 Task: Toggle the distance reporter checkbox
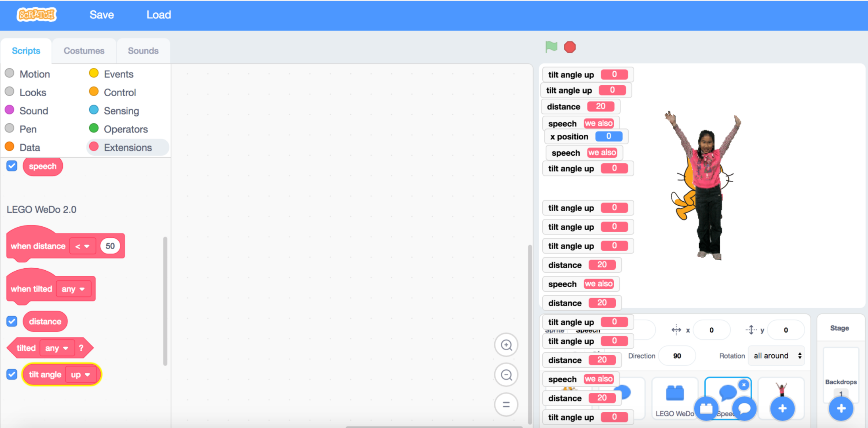click(12, 321)
